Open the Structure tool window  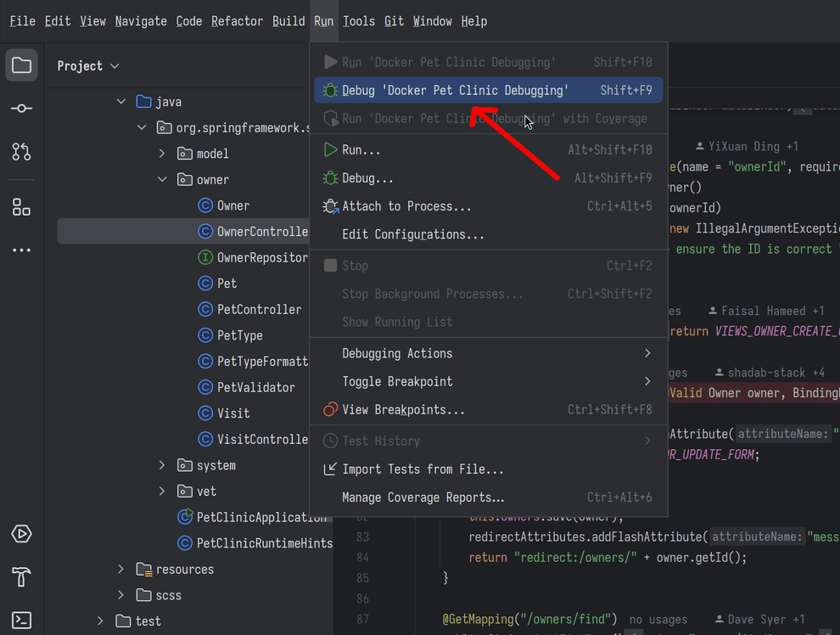[21, 206]
